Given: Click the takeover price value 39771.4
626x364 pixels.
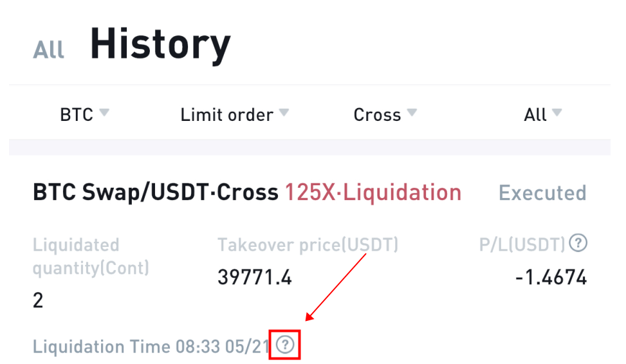Looking at the screenshot, I should 255,277.
